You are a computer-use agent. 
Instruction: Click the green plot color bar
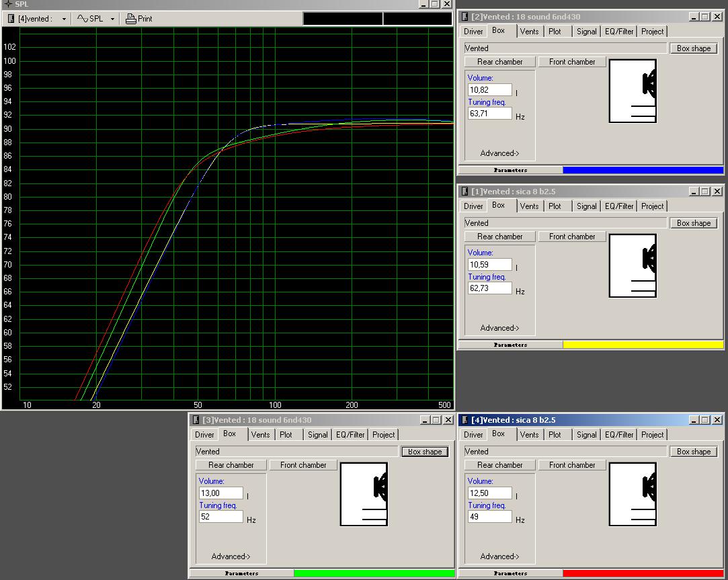(374, 573)
